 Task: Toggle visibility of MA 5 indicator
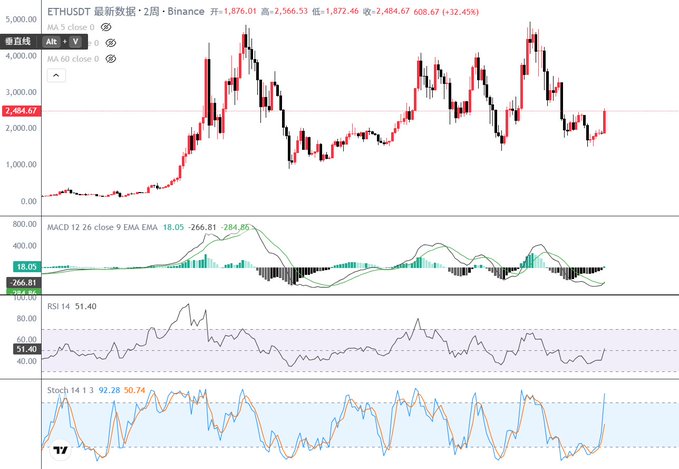click(x=106, y=27)
